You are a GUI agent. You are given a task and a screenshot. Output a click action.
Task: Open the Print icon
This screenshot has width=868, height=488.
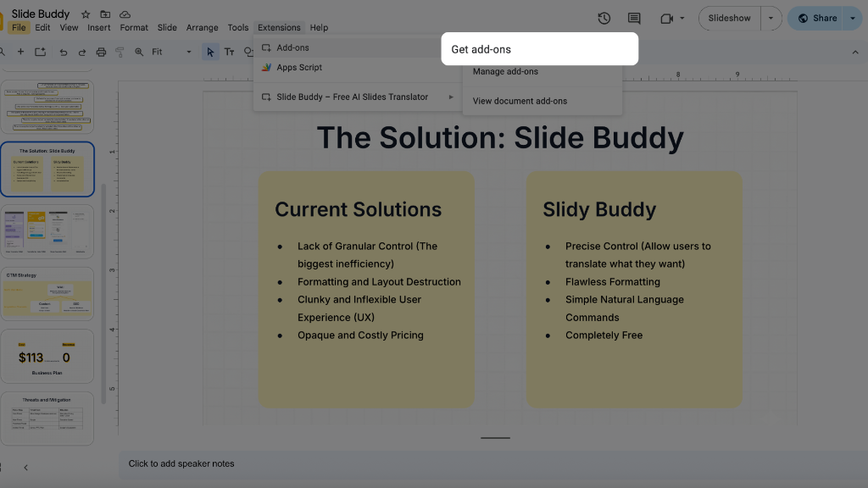(x=100, y=52)
